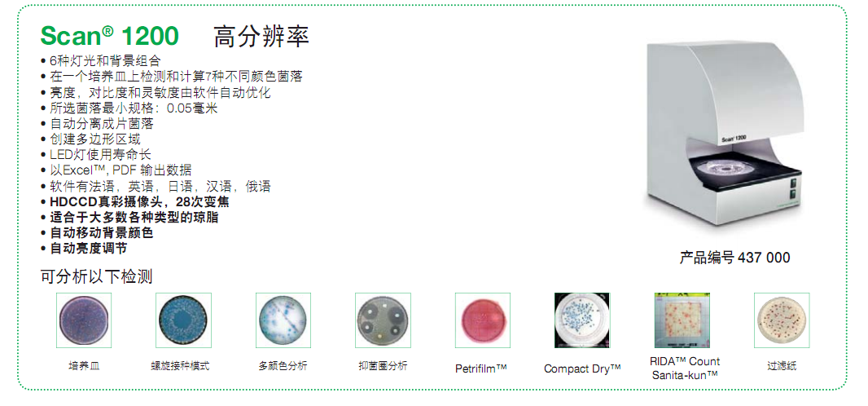The height and width of the screenshot is (406, 868).
Task: Click the 可分析以下检测 section heading
Action: 96,276
